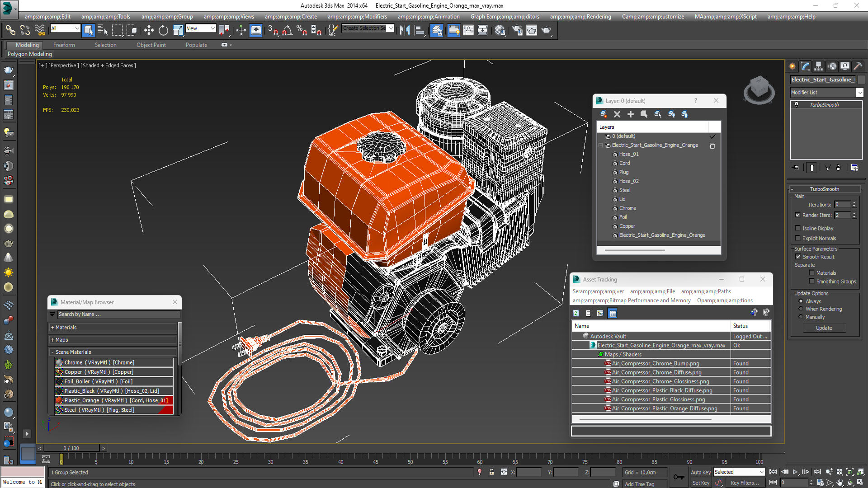The width and height of the screenshot is (868, 488).
Task: Enable the Isoline Display checkbox
Action: coord(798,228)
